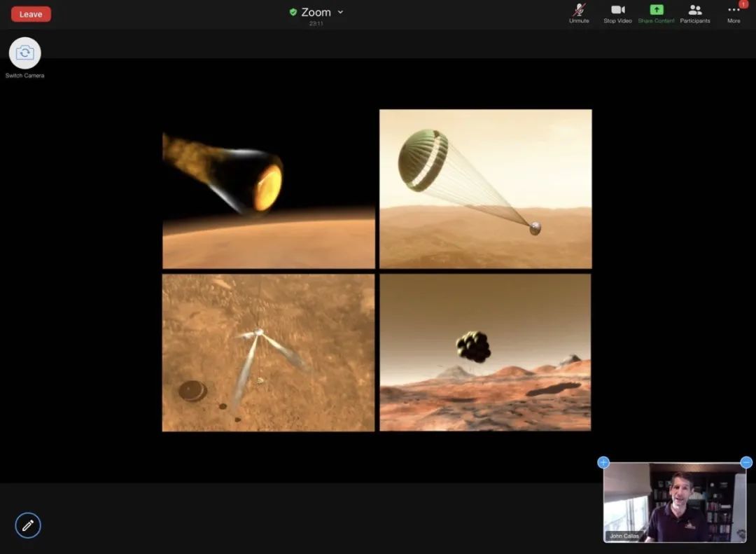Unmute the microphone
The height and width of the screenshot is (554, 756).
tap(579, 13)
